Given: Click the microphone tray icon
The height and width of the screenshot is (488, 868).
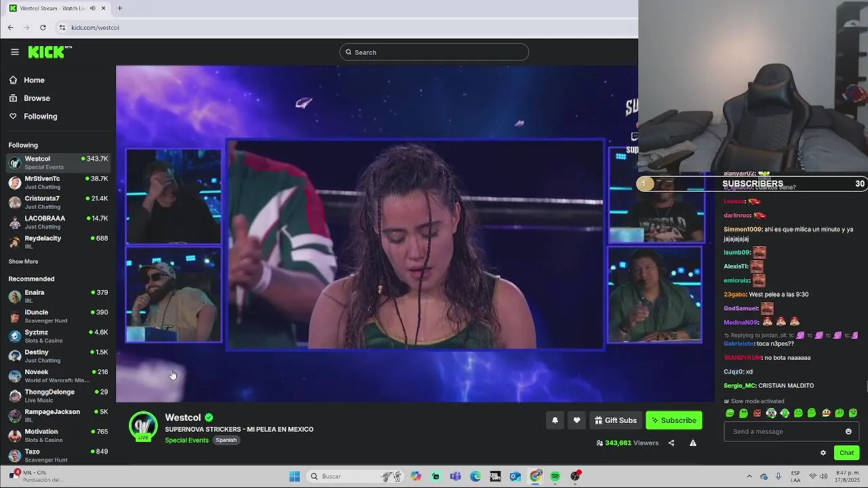Looking at the screenshot, I should 778,476.
